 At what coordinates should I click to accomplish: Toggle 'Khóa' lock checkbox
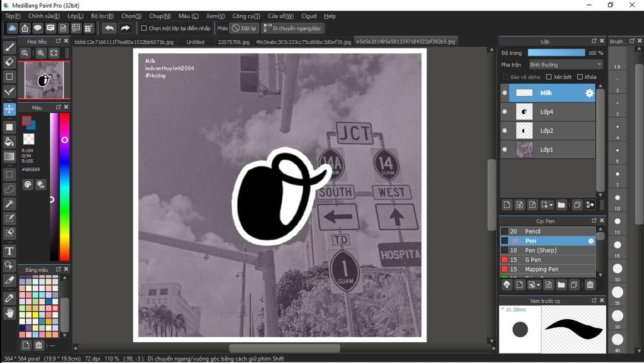pyautogui.click(x=580, y=77)
